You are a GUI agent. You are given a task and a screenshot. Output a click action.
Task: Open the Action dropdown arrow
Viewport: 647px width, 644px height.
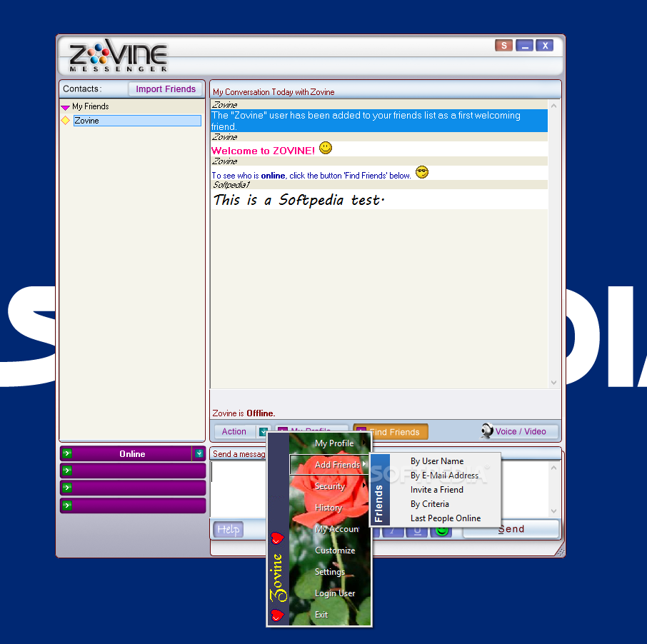pyautogui.click(x=262, y=431)
